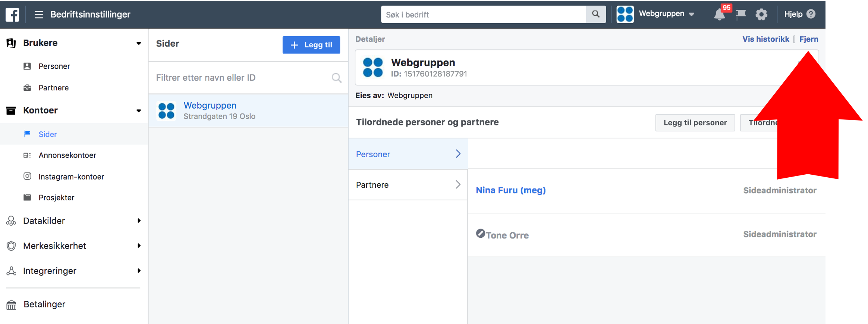Image resolution: width=868 pixels, height=324 pixels.
Task: Open settings gear icon in top bar
Action: (761, 15)
